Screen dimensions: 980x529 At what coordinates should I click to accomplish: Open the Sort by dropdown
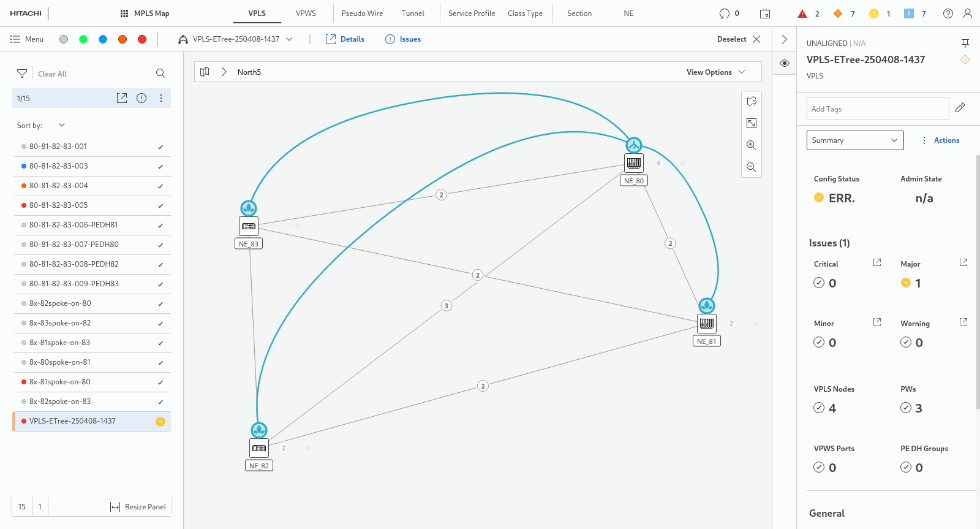tap(61, 126)
